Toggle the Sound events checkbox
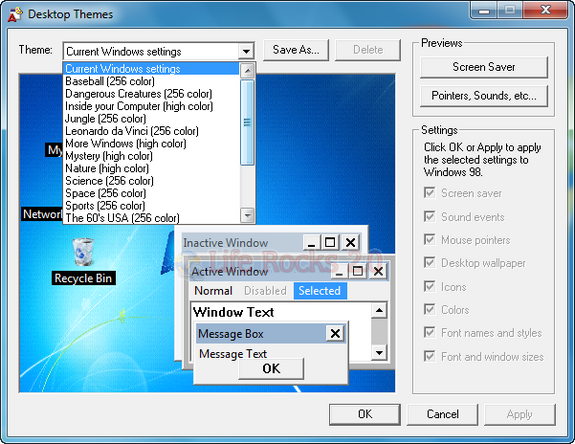This screenshot has height=444, width=575. [429, 216]
